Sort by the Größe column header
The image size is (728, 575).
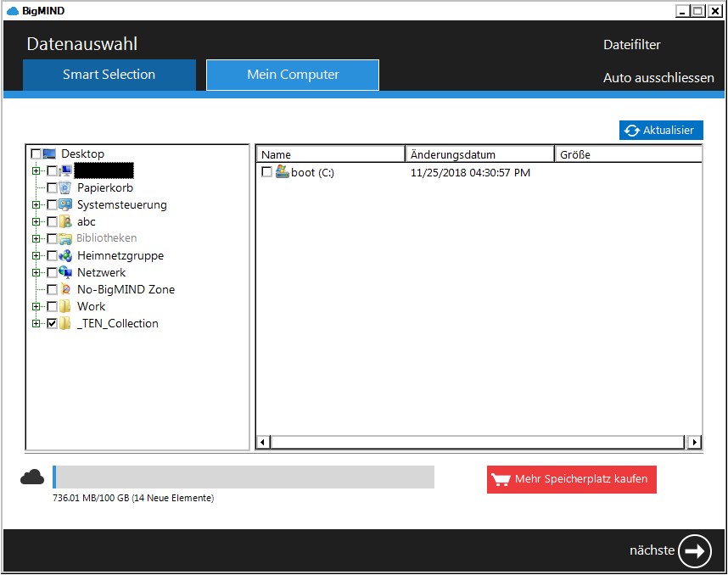point(629,154)
